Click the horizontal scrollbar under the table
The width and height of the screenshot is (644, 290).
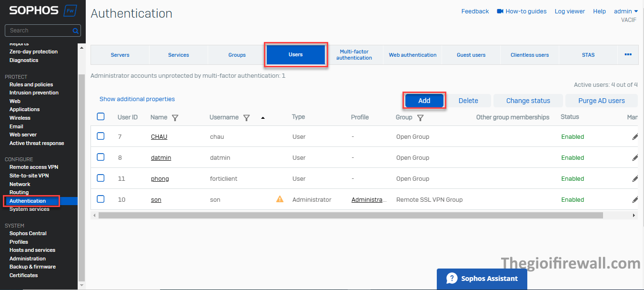(350, 216)
